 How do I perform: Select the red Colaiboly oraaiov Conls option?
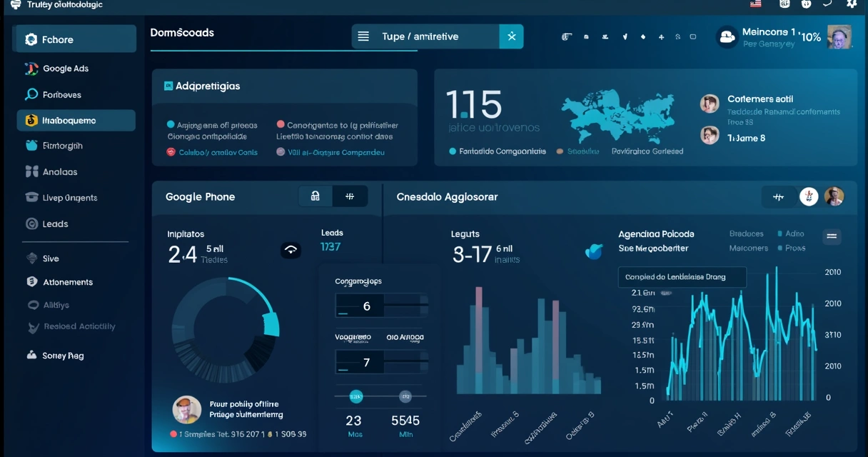[212, 152]
